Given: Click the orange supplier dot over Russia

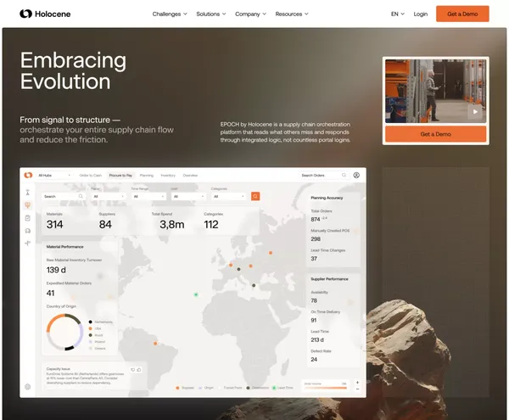Looking at the screenshot, I should [x=271, y=253].
